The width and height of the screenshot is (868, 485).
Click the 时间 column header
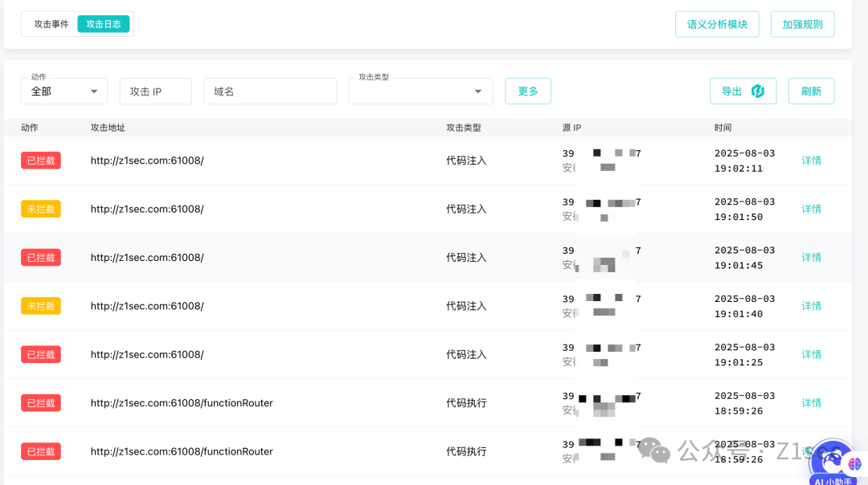pos(723,128)
